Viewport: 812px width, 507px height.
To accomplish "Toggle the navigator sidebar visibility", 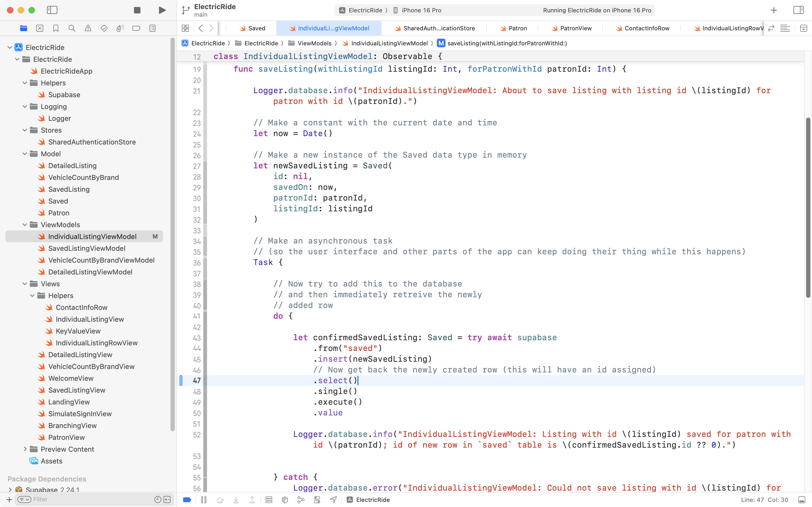I will (x=52, y=10).
